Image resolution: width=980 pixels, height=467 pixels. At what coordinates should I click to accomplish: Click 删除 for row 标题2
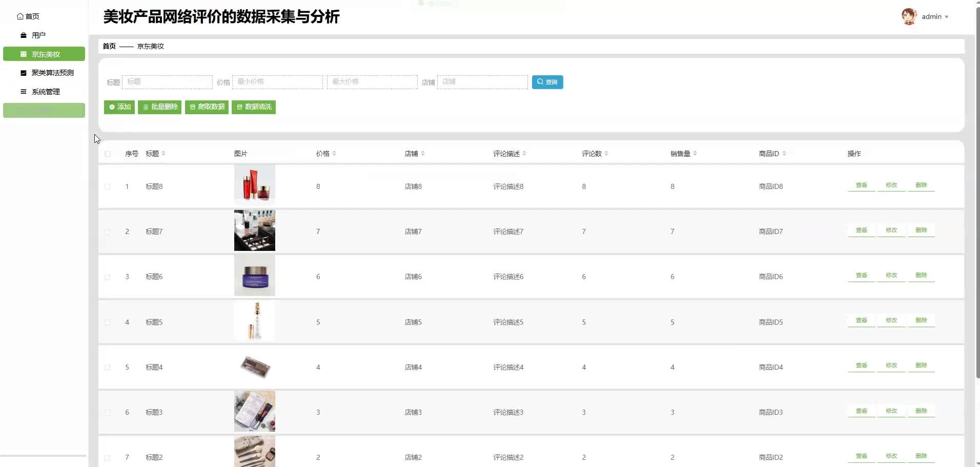[x=921, y=456]
